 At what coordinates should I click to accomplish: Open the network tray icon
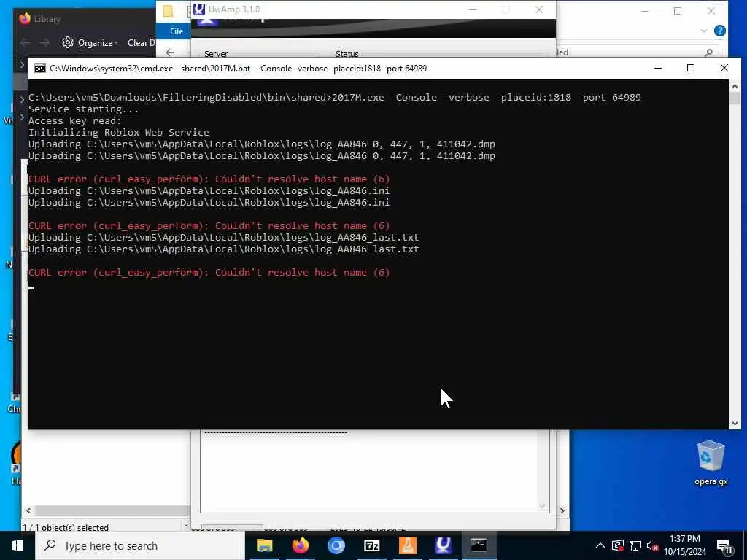[635, 545]
